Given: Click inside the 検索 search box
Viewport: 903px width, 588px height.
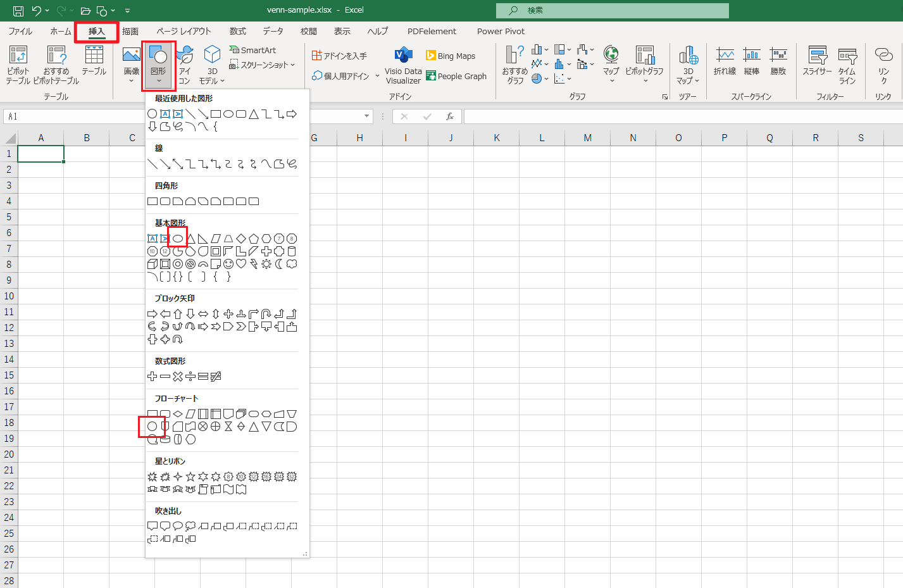Looking at the screenshot, I should tap(612, 10).
